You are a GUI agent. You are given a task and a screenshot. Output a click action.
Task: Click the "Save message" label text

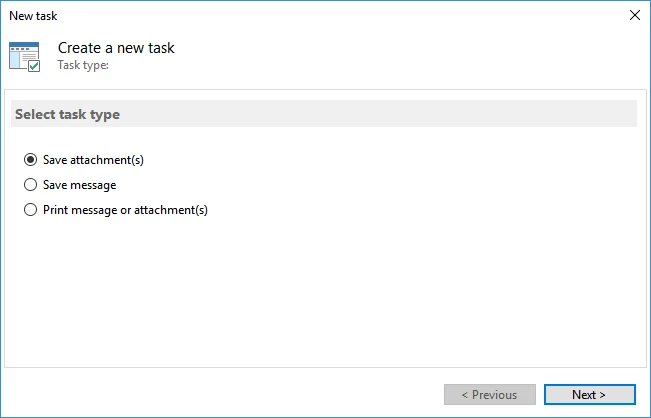pyautogui.click(x=80, y=185)
